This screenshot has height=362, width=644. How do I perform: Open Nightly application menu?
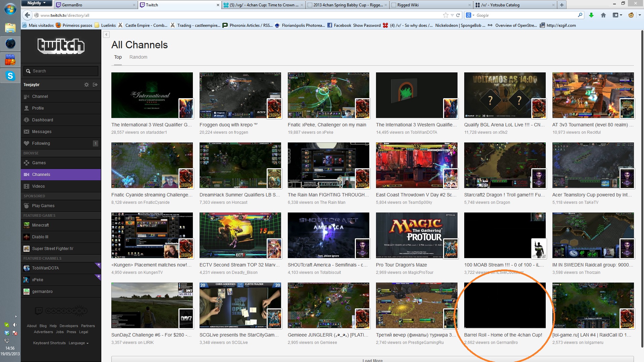coord(36,3)
